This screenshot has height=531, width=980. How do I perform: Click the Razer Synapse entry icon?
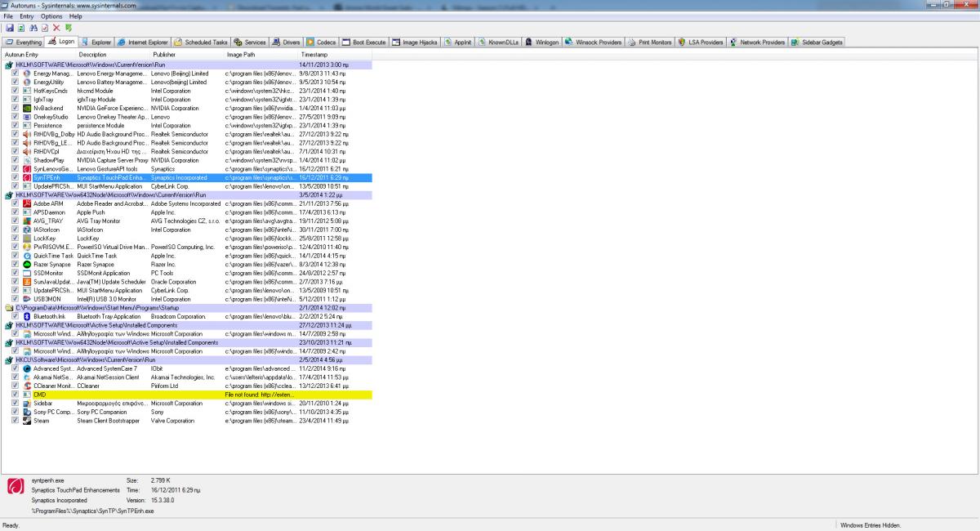pyautogui.click(x=27, y=264)
